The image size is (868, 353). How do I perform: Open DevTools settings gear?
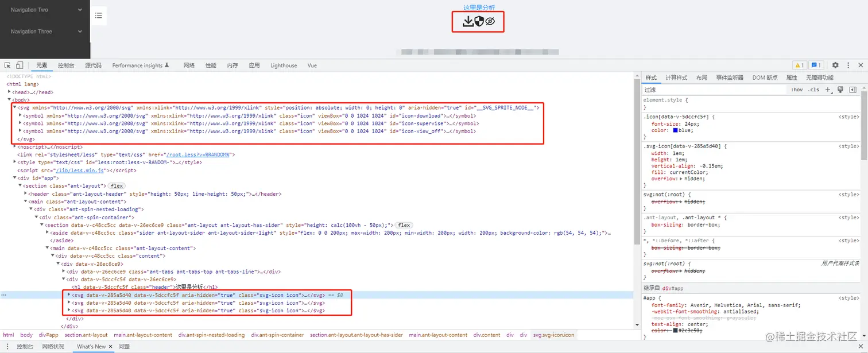coord(835,65)
